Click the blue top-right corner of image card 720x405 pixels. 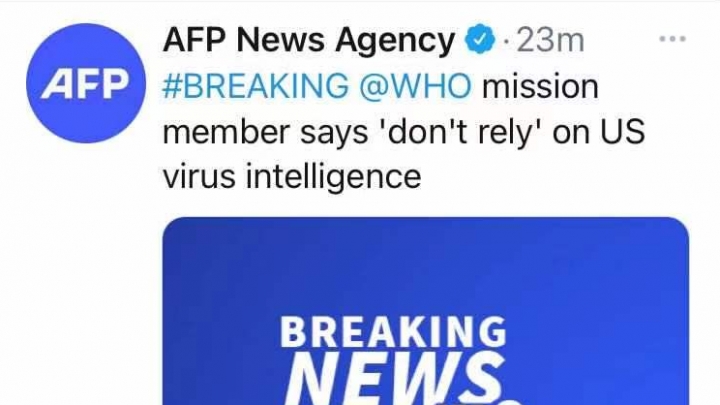click(666, 239)
